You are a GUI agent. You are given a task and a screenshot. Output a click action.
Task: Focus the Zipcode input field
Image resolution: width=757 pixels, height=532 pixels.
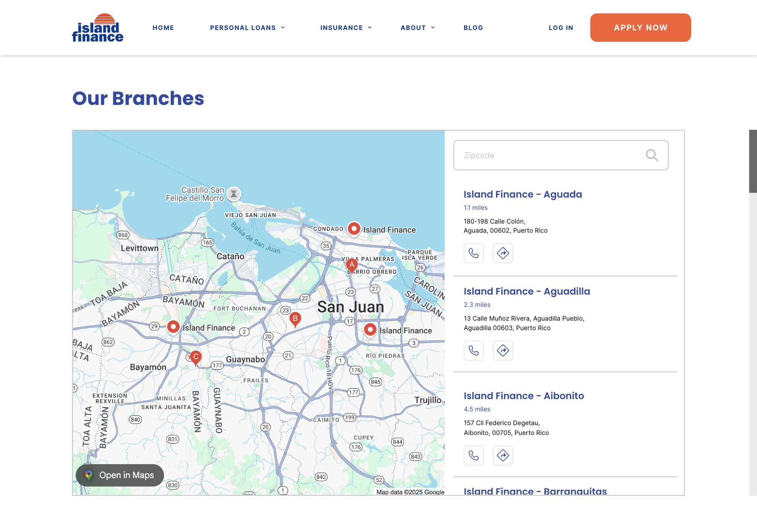[x=552, y=155]
